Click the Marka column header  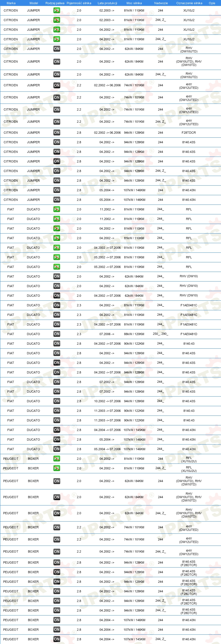pos(11,3)
